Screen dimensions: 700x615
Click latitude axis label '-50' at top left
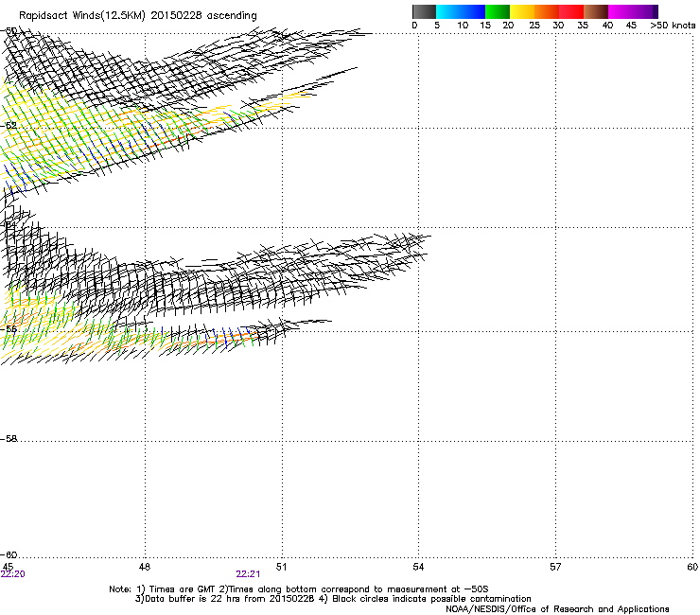pyautogui.click(x=9, y=30)
